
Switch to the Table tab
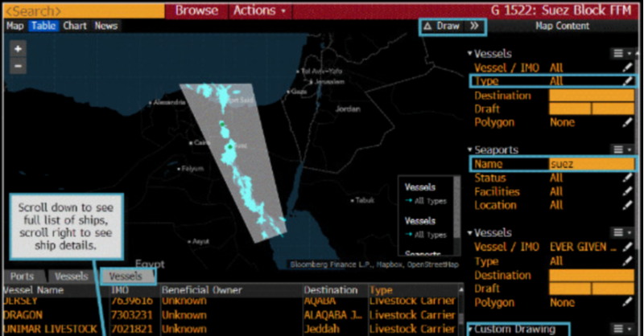(x=43, y=26)
